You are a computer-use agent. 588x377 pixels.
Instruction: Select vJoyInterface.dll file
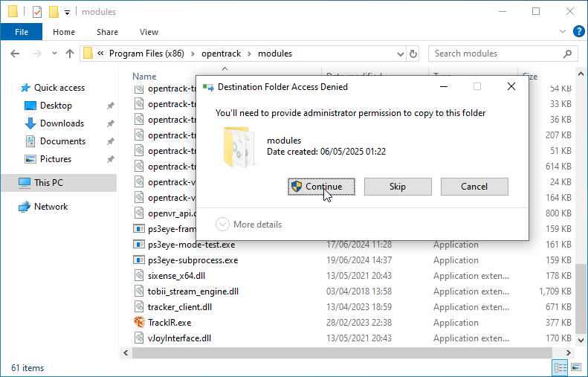tap(179, 338)
